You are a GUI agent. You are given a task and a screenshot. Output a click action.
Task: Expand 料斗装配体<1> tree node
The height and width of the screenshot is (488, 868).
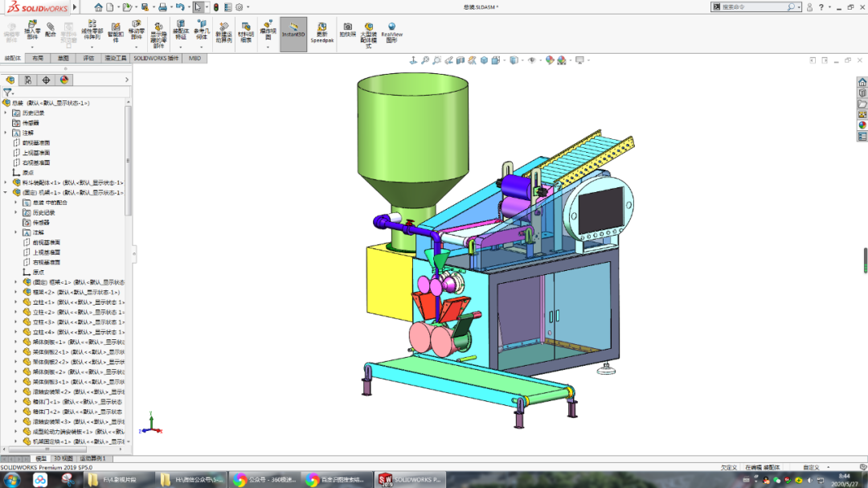[x=6, y=182]
